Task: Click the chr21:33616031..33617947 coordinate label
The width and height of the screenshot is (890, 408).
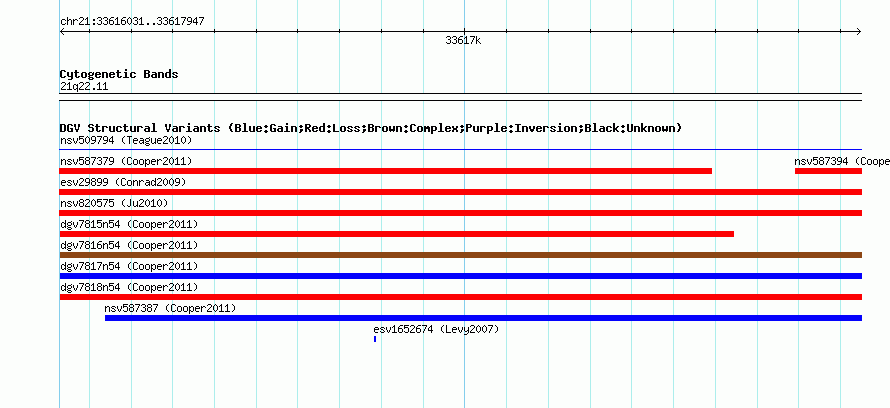Action: click(132, 22)
